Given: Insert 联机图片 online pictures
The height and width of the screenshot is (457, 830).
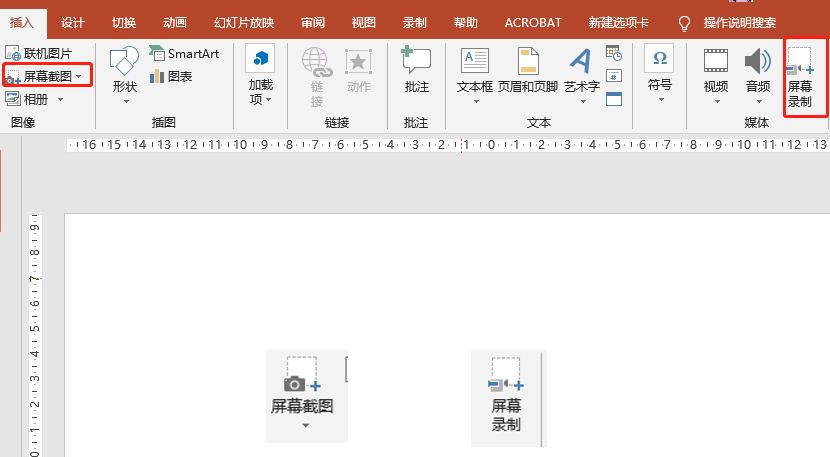Looking at the screenshot, I should [38, 53].
